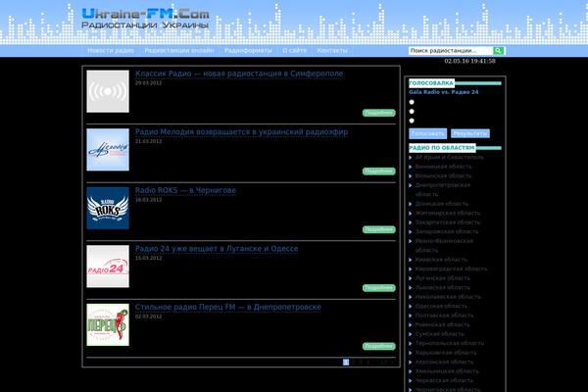Open АР Крым и Севастополь region link
The image size is (588, 392).
tap(450, 157)
